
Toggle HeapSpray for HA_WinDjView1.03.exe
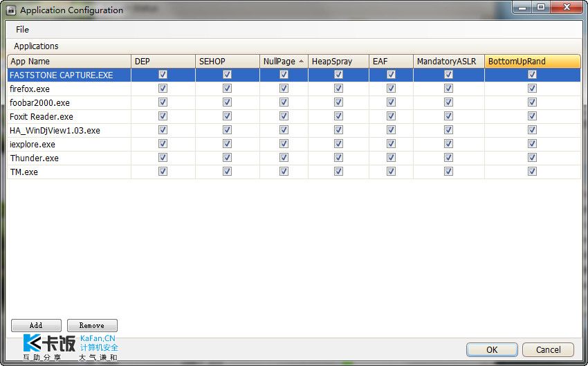(x=339, y=130)
